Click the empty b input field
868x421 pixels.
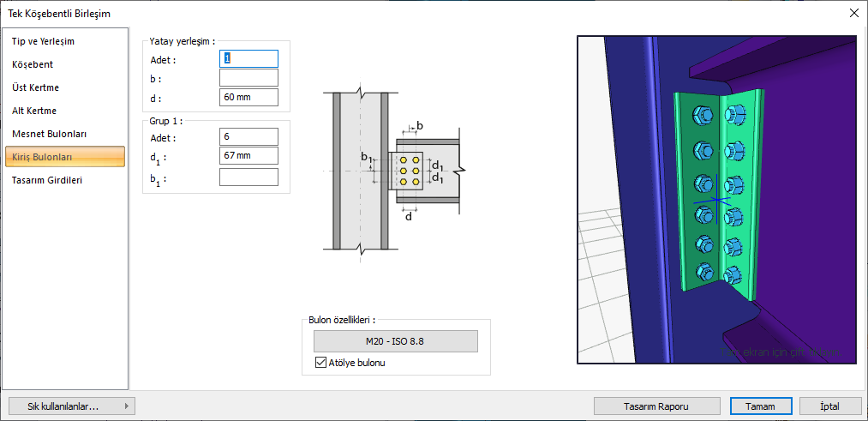(248, 78)
